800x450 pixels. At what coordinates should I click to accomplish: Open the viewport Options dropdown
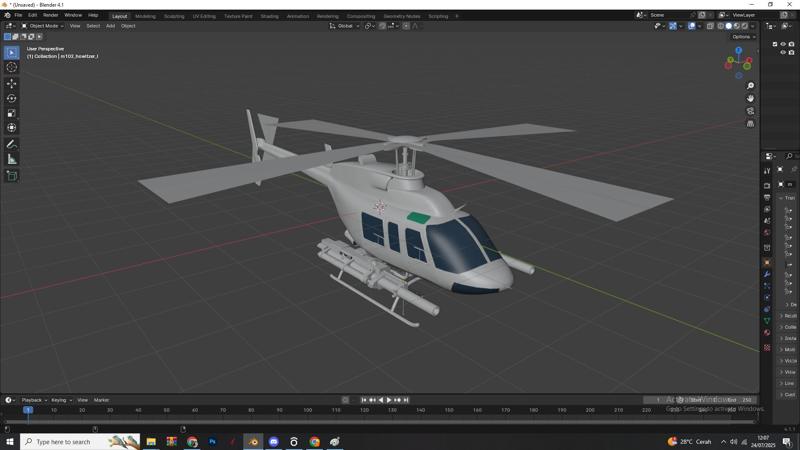point(743,37)
